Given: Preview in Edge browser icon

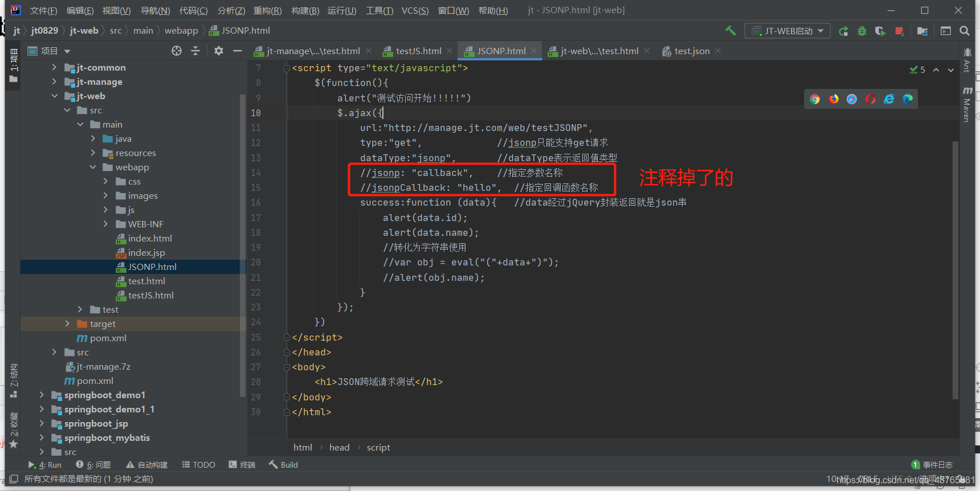Looking at the screenshot, I should [x=908, y=99].
